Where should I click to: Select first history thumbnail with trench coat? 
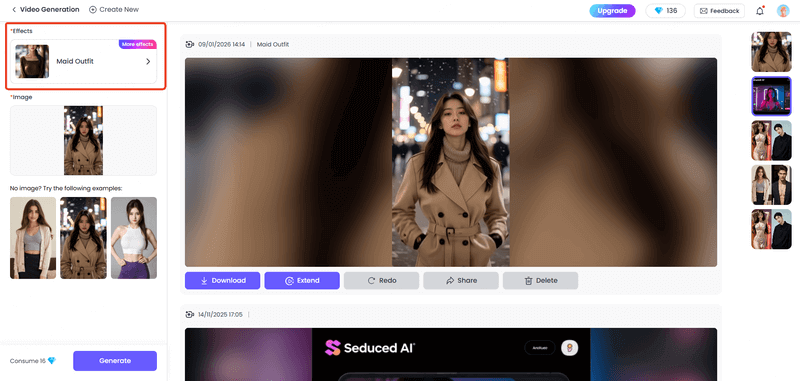pos(771,52)
